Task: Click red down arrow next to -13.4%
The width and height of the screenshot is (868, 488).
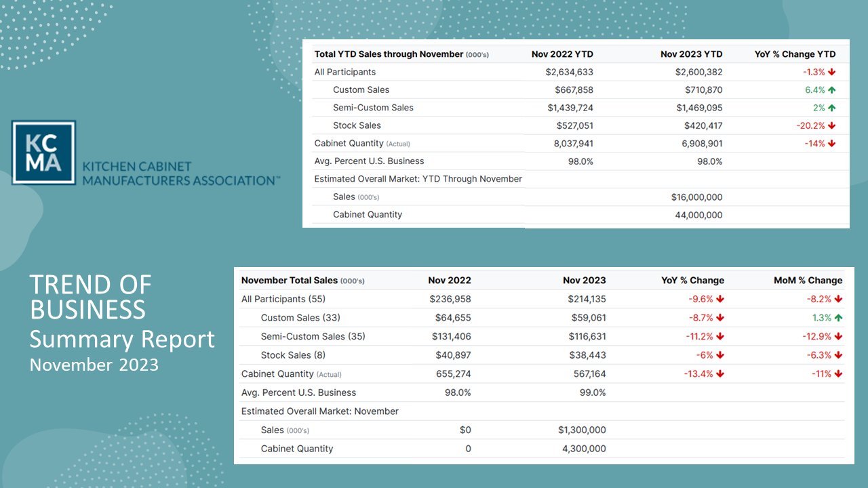Action: [720, 374]
